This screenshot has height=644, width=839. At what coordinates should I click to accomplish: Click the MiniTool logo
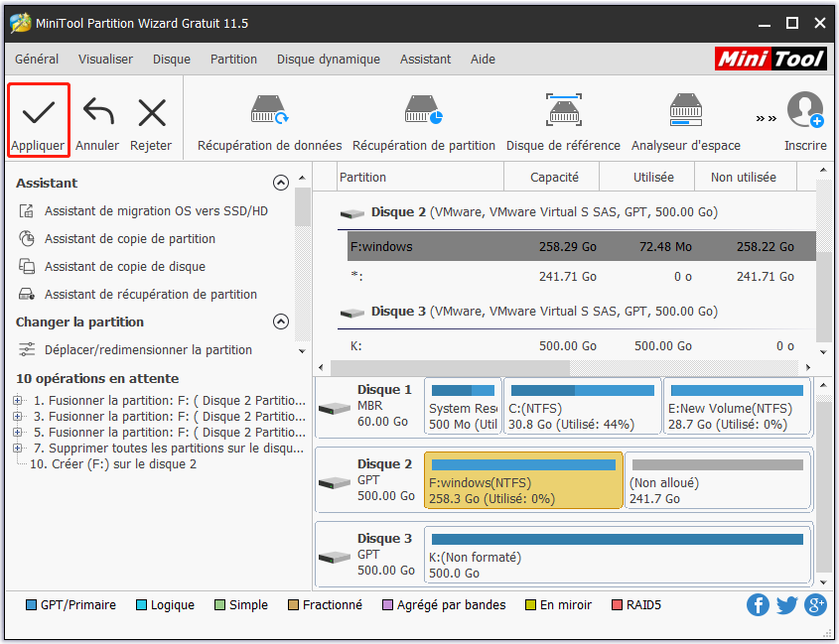(x=770, y=59)
